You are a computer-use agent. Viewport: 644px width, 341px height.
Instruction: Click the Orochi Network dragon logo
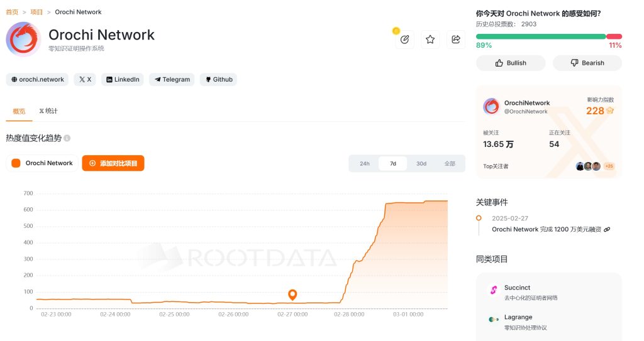[x=23, y=39]
